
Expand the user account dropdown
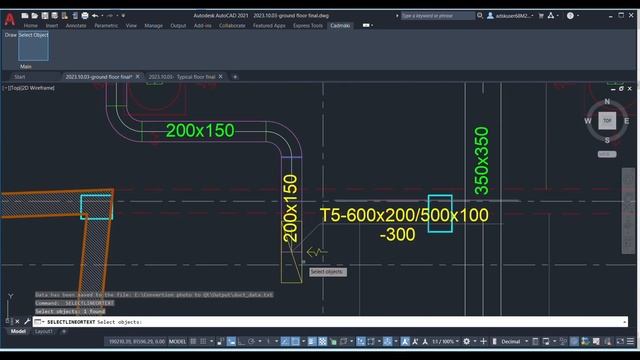[533, 16]
